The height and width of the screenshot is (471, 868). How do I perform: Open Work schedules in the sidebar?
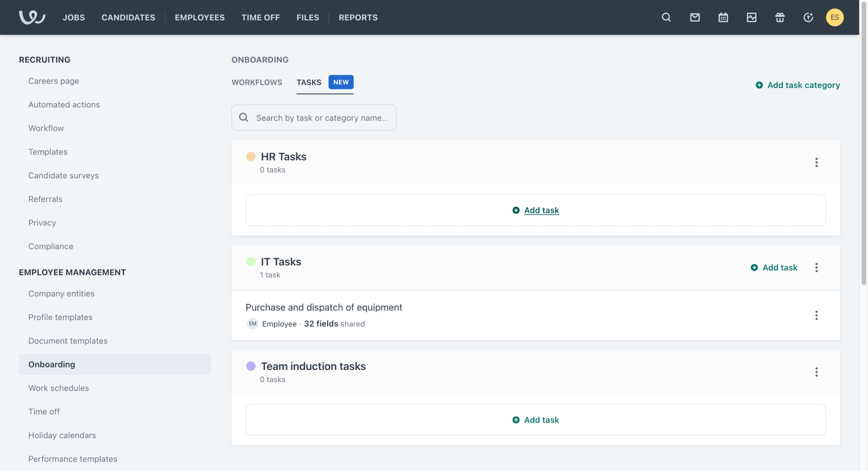pyautogui.click(x=59, y=388)
